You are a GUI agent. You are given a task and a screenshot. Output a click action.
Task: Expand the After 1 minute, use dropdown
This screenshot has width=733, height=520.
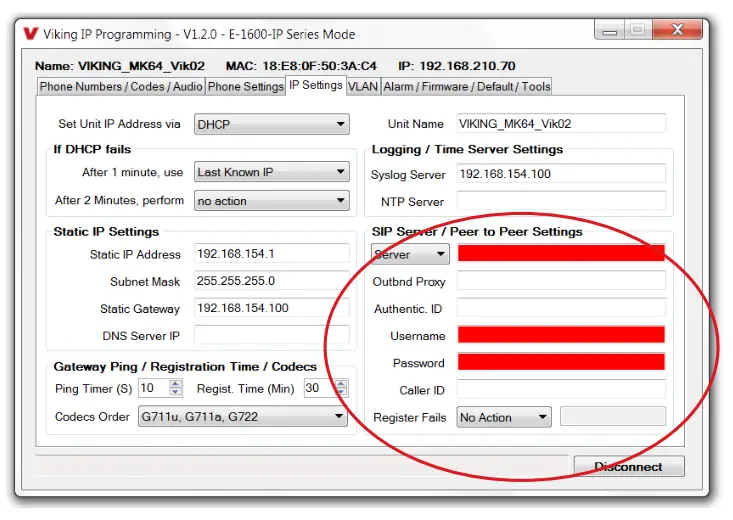click(x=272, y=172)
